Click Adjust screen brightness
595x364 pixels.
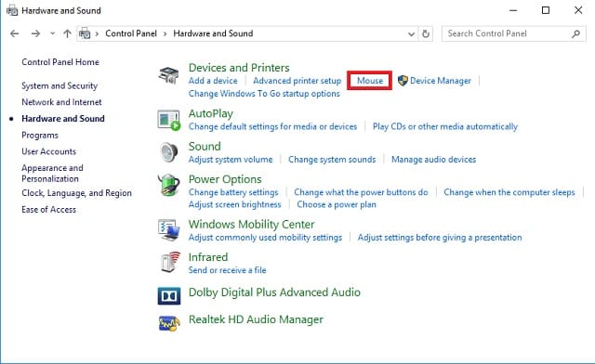click(235, 204)
